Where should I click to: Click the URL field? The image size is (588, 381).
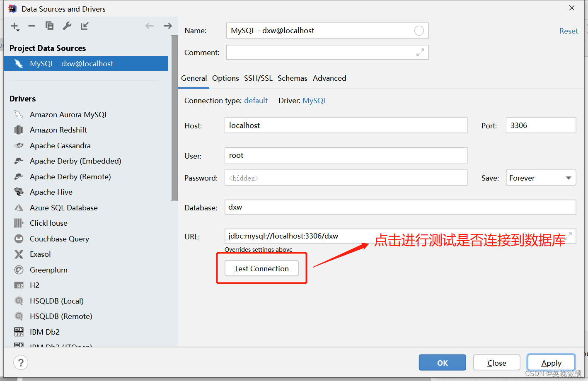click(400, 236)
